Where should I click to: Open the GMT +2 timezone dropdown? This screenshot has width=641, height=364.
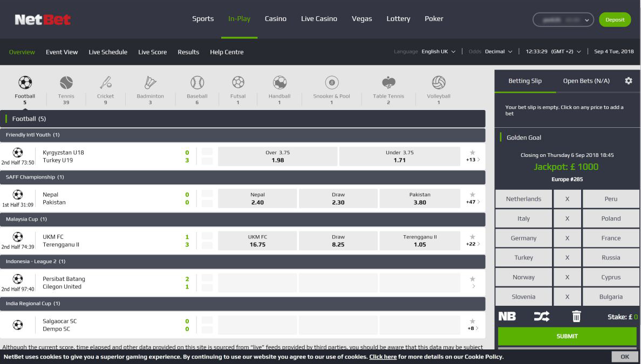(566, 51)
